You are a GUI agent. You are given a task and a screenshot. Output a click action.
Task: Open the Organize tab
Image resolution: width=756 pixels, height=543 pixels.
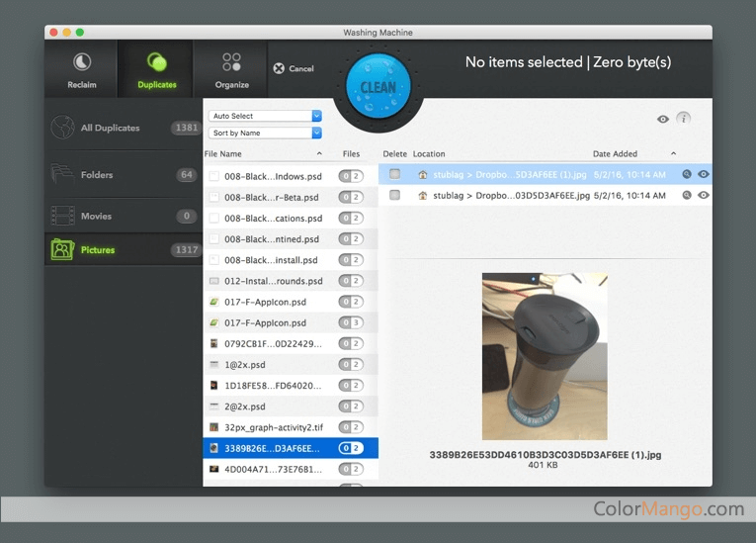[231, 69]
